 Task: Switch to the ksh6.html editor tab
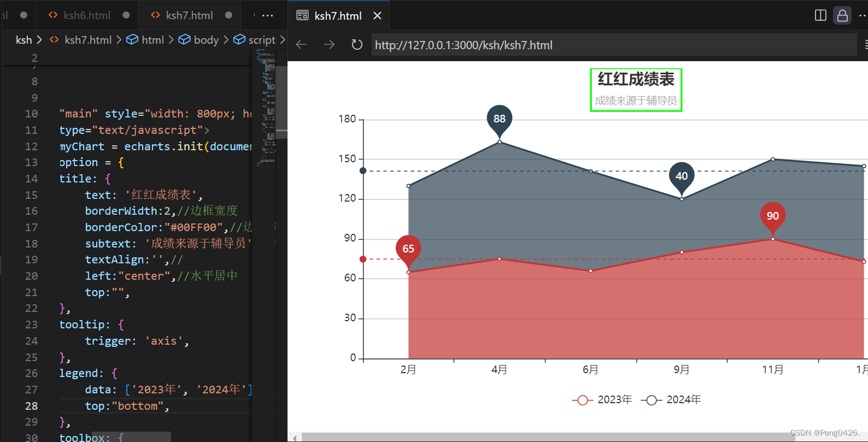click(86, 15)
